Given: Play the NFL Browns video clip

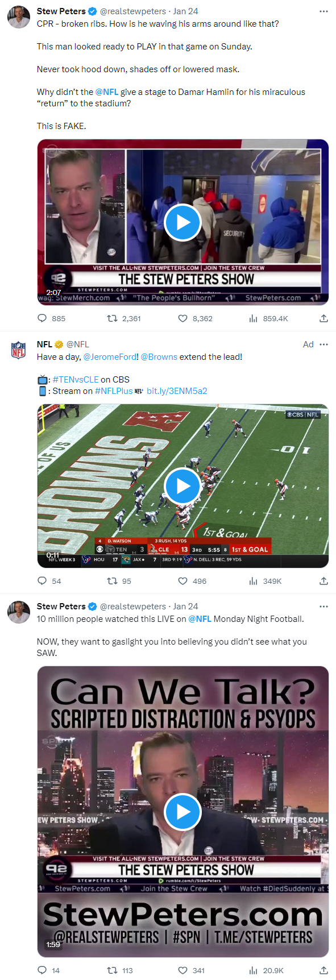Looking at the screenshot, I should [x=182, y=486].
